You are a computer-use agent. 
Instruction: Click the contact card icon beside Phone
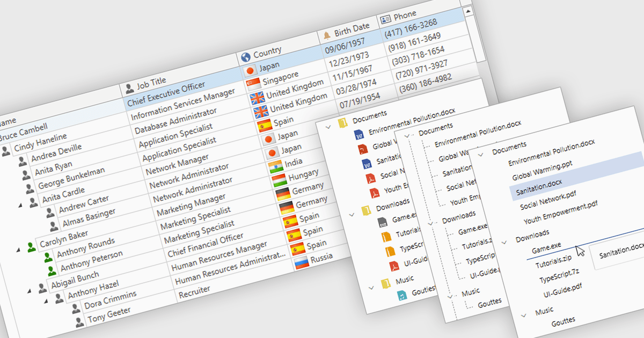[x=385, y=19]
